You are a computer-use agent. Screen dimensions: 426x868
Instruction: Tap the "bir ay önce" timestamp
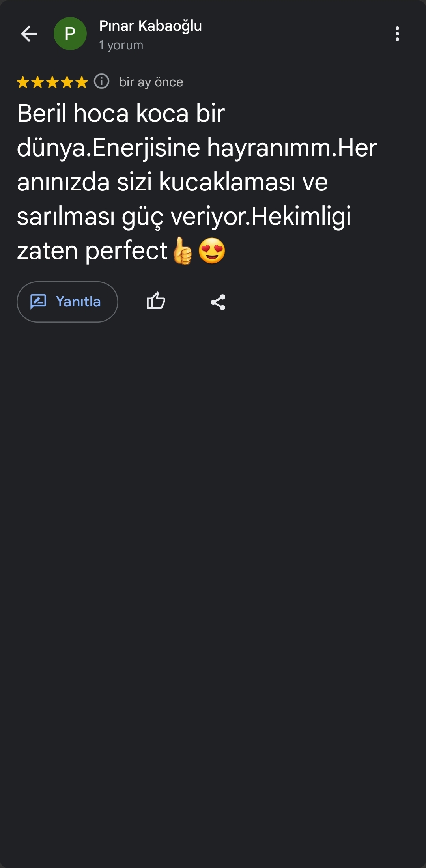[x=151, y=82]
